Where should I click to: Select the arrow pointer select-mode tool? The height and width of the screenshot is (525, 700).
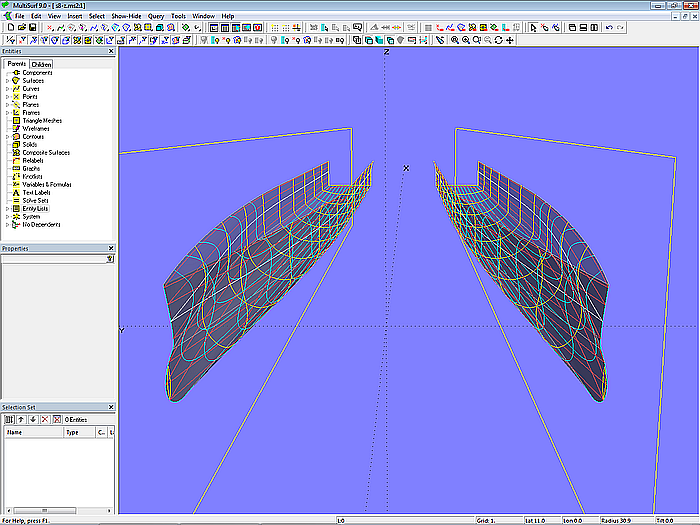click(x=533, y=28)
